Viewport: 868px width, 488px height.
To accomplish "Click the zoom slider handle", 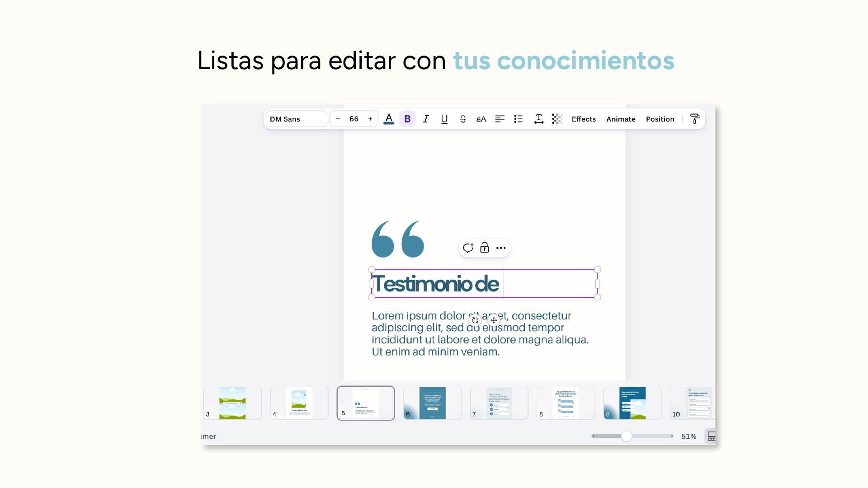I will tap(627, 436).
